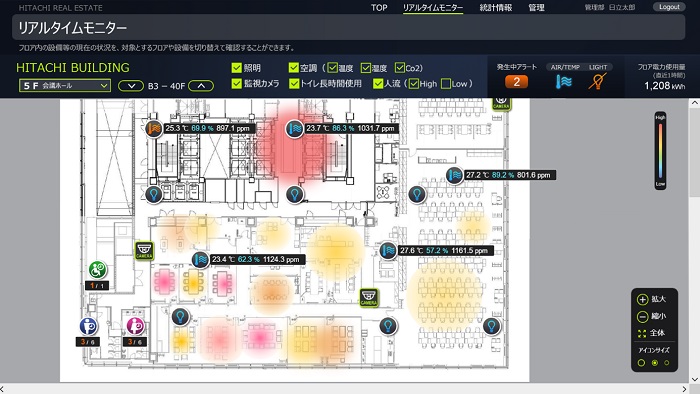Click the vertical scrollbar up arrow
700x394 pixels.
[x=695, y=103]
